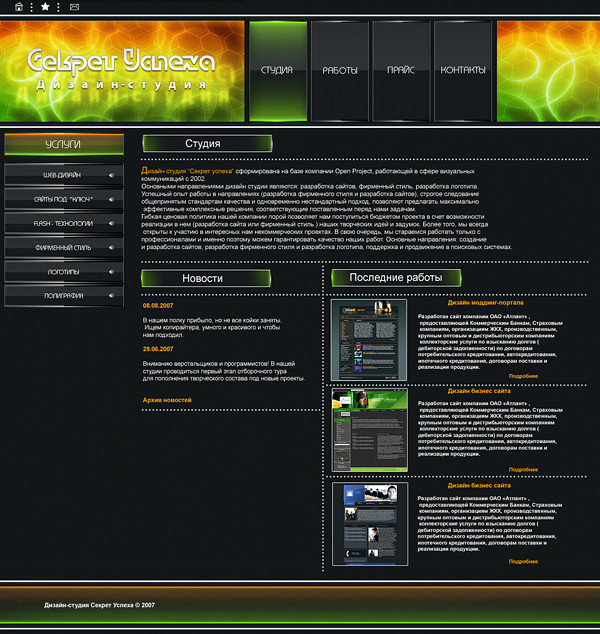Click the home icon in top bar
Screen dimensions: 600x634
tap(19, 7)
